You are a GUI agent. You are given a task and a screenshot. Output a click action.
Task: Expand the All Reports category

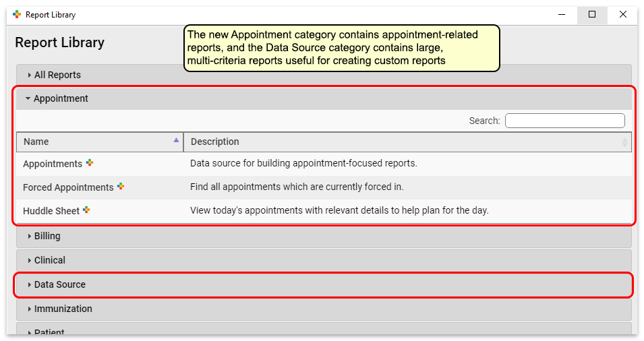pos(324,75)
